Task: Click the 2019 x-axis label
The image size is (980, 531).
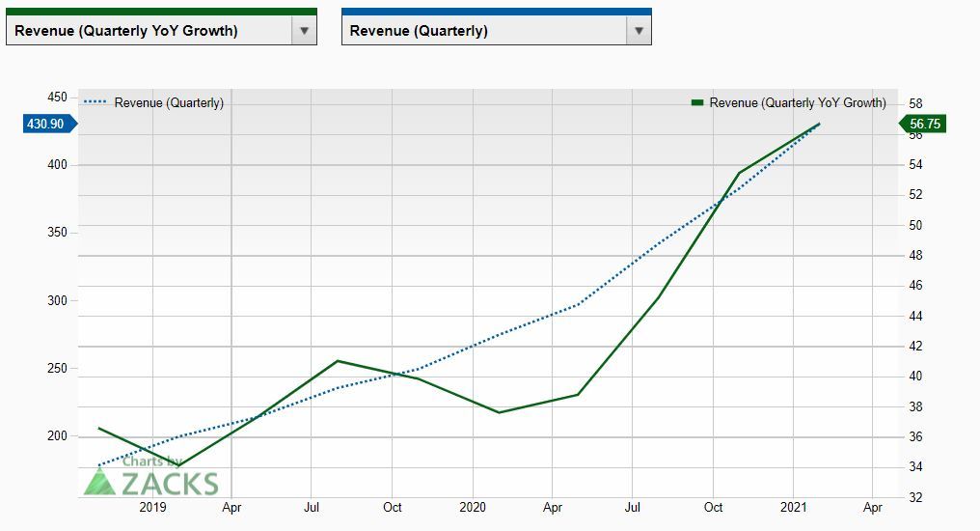Action: coord(152,507)
